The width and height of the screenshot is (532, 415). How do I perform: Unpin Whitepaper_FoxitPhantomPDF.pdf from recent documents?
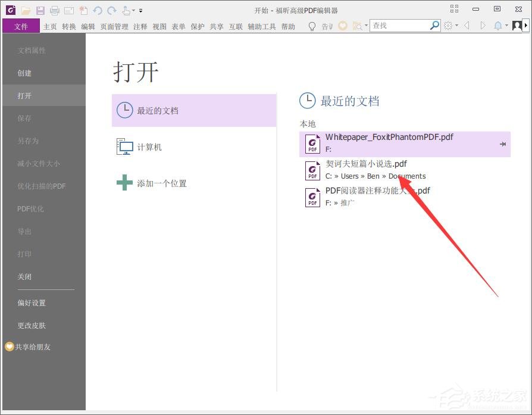tap(503, 143)
